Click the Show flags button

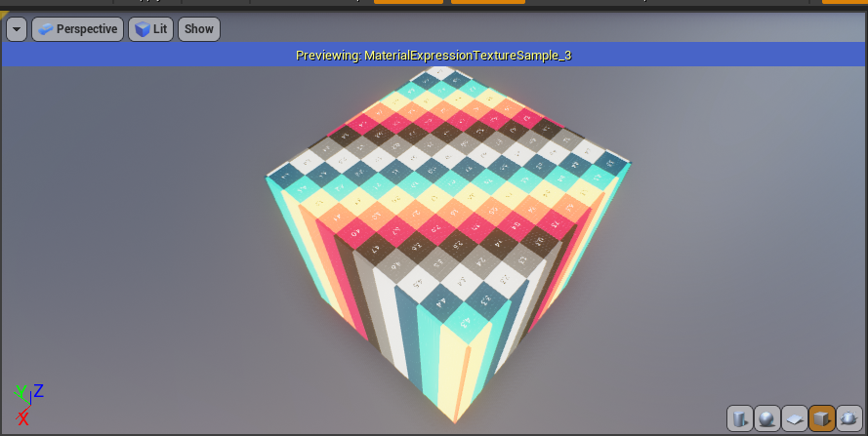198,29
